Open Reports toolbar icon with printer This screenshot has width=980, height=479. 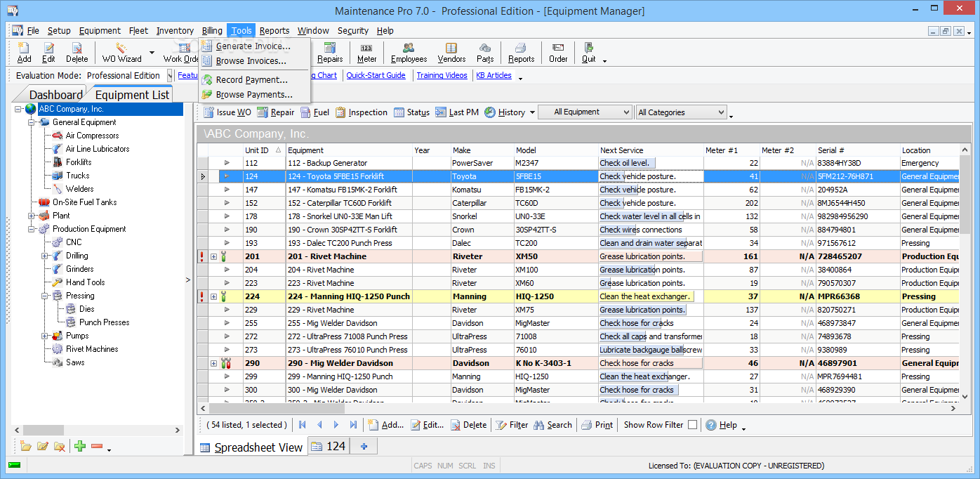click(521, 53)
